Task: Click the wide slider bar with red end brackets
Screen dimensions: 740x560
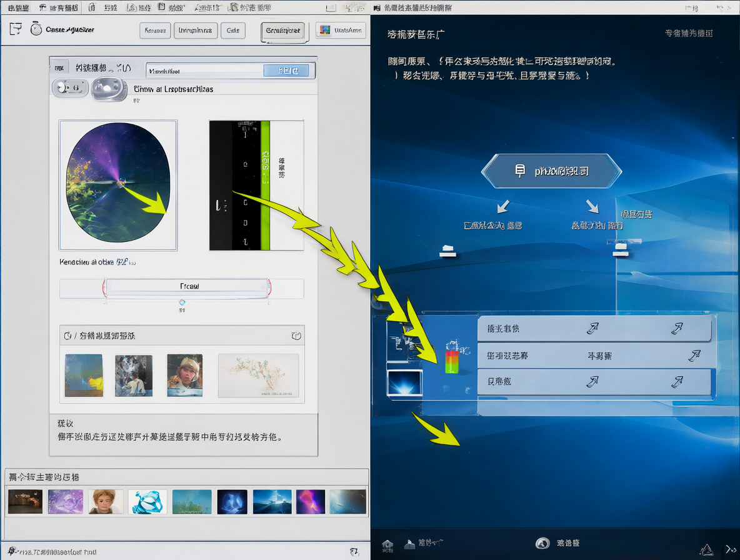Action: (x=187, y=286)
